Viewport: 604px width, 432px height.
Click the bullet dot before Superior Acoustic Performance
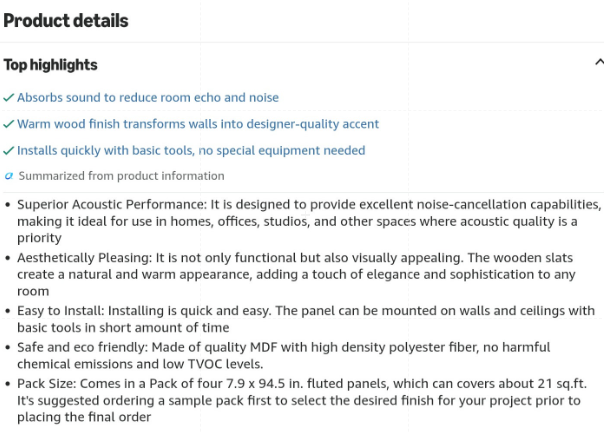[x=8, y=205]
